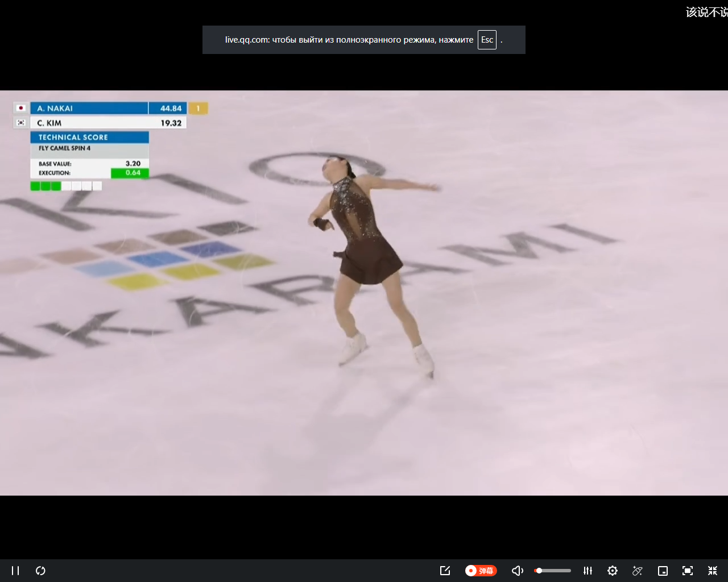728x582 pixels.
Task: Mute the player volume speaker icon
Action: [x=518, y=571]
